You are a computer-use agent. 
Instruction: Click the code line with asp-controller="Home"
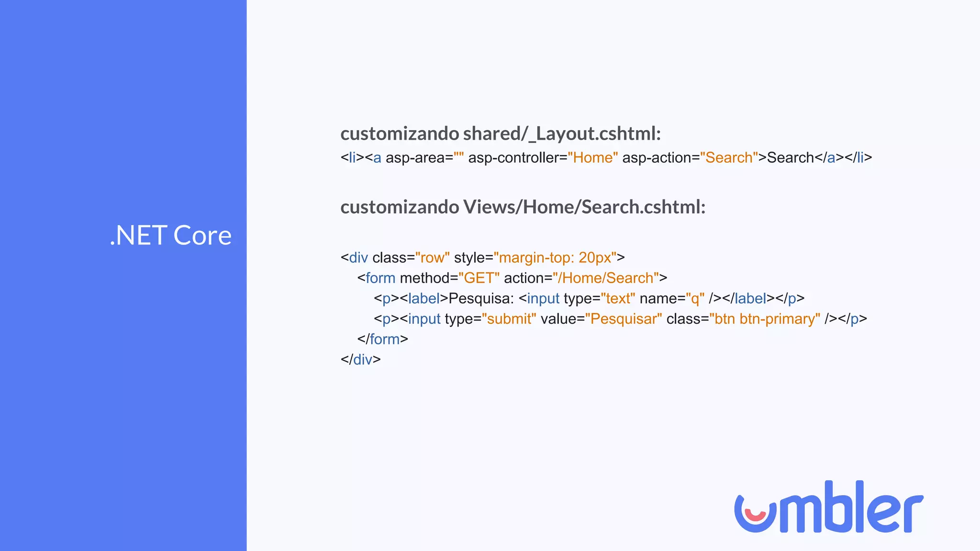click(x=606, y=158)
